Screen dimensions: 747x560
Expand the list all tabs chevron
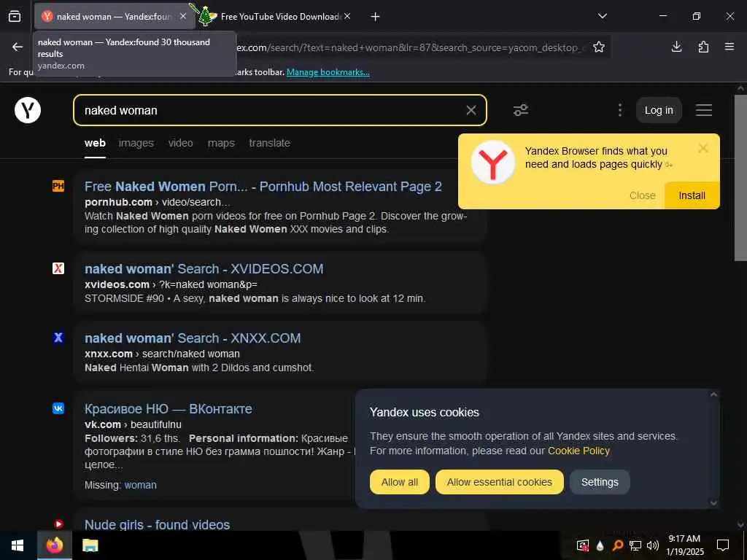(x=602, y=16)
